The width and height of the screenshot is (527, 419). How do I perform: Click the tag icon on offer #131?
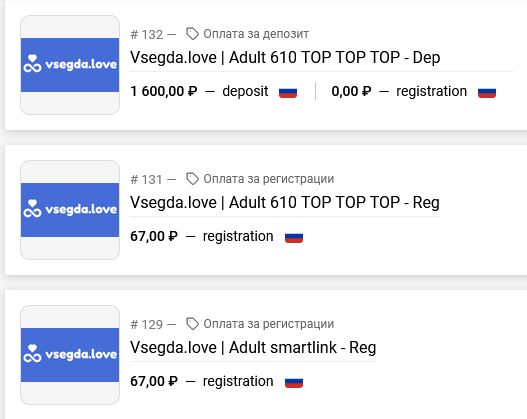click(192, 179)
